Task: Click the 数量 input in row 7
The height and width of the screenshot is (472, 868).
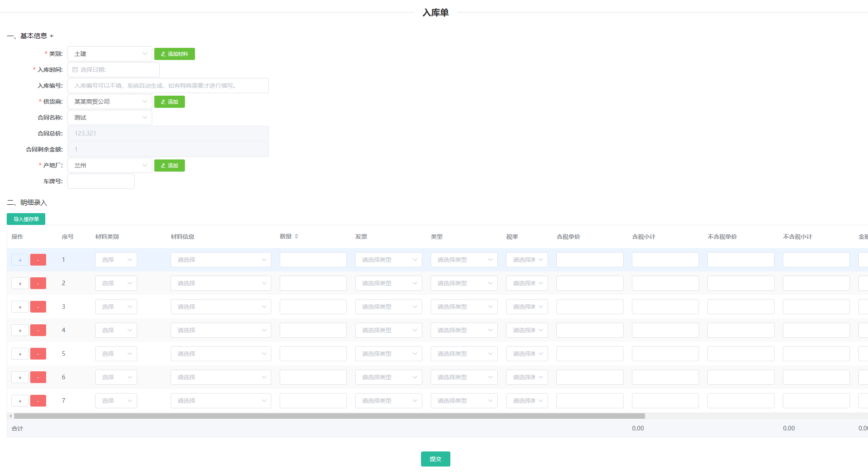Action: point(313,401)
